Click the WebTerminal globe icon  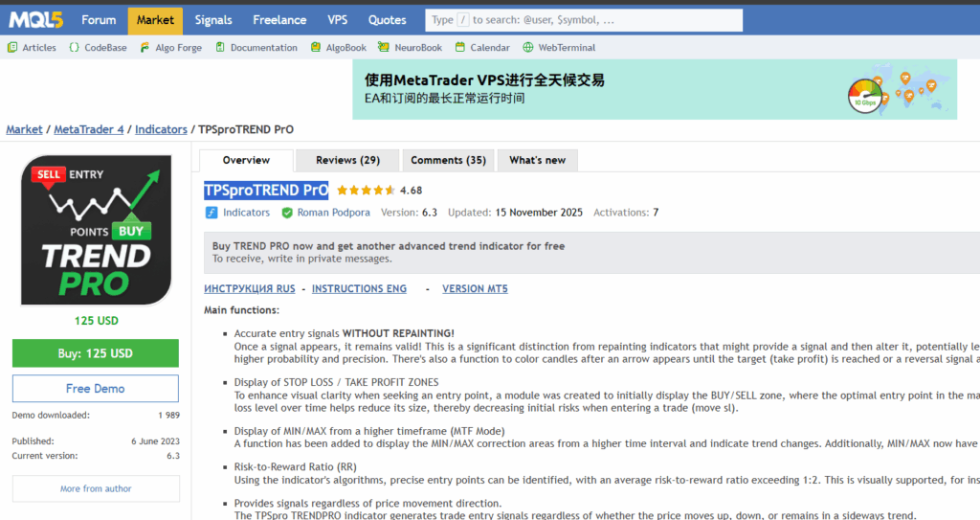point(528,47)
